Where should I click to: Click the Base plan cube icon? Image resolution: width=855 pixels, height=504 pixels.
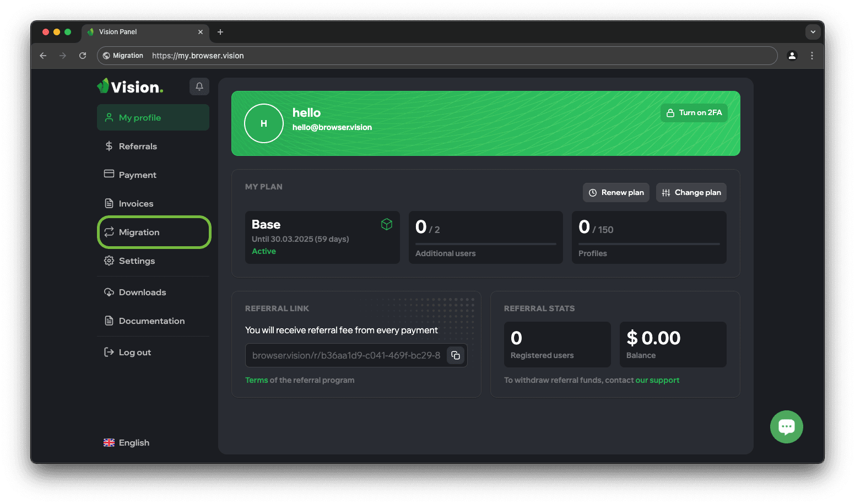(387, 224)
